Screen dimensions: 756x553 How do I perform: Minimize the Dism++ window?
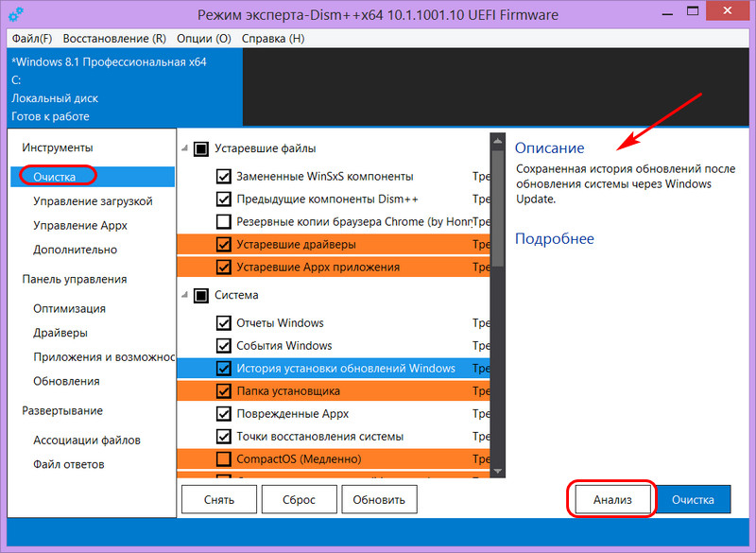pos(668,13)
